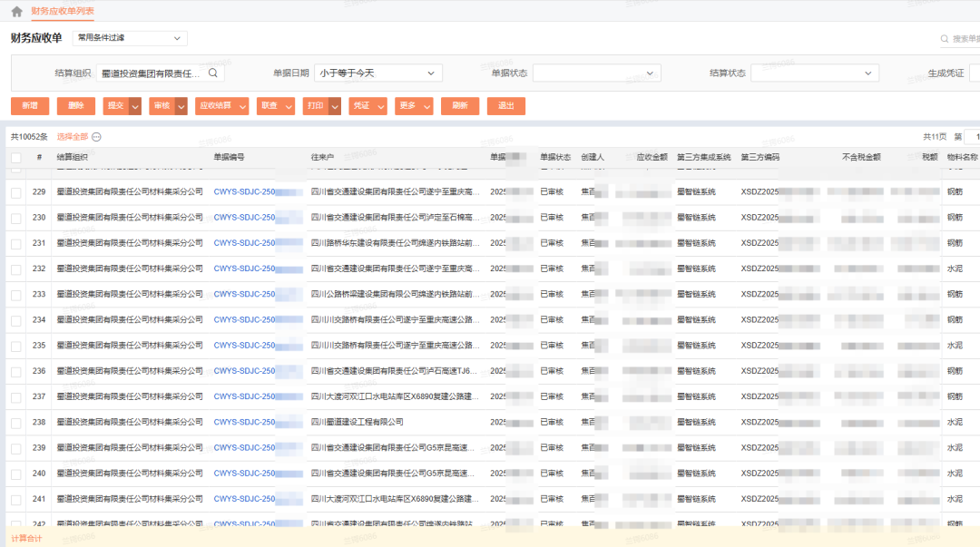
Task: Tick the checkbox for row 231
Action: pyautogui.click(x=16, y=244)
